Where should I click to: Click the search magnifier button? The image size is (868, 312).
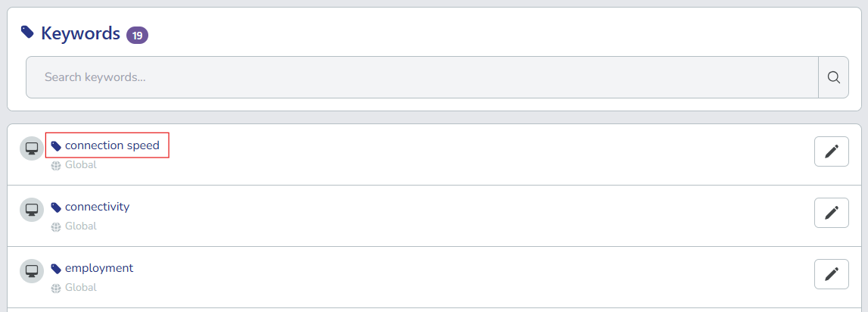(833, 77)
